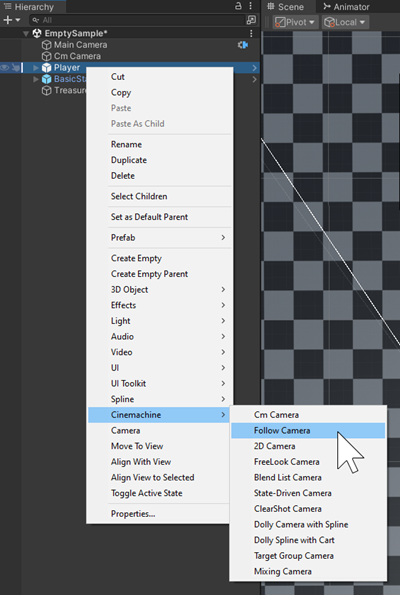Open the Prefab submenu
The height and width of the screenshot is (595, 400).
point(160,238)
